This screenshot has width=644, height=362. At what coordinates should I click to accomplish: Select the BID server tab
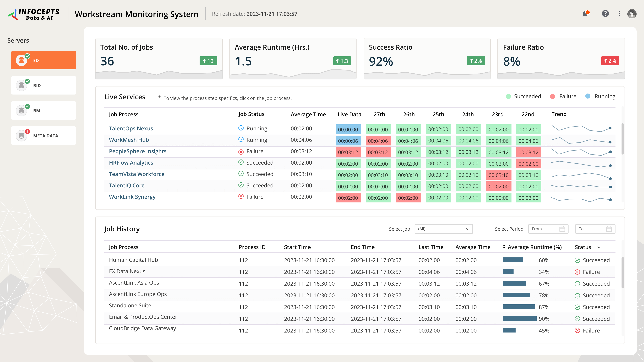click(43, 85)
